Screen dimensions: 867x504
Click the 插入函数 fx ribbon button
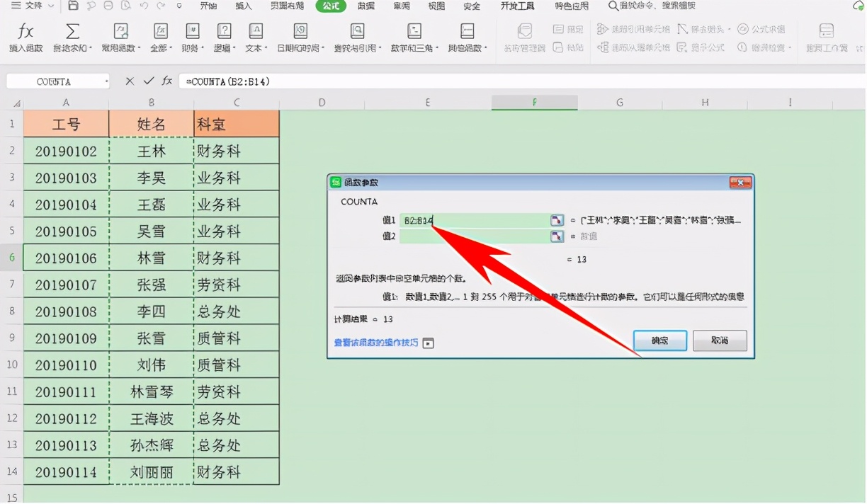point(26,38)
